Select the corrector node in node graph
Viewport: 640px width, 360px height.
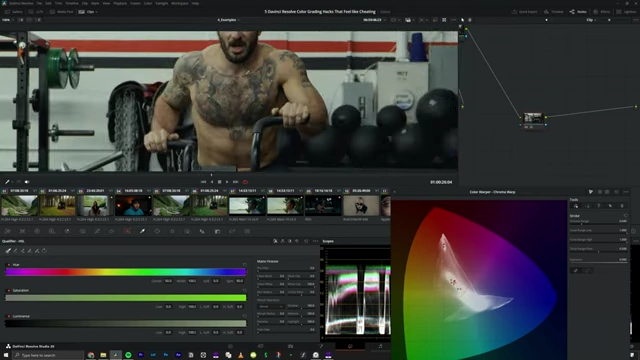coord(533,120)
